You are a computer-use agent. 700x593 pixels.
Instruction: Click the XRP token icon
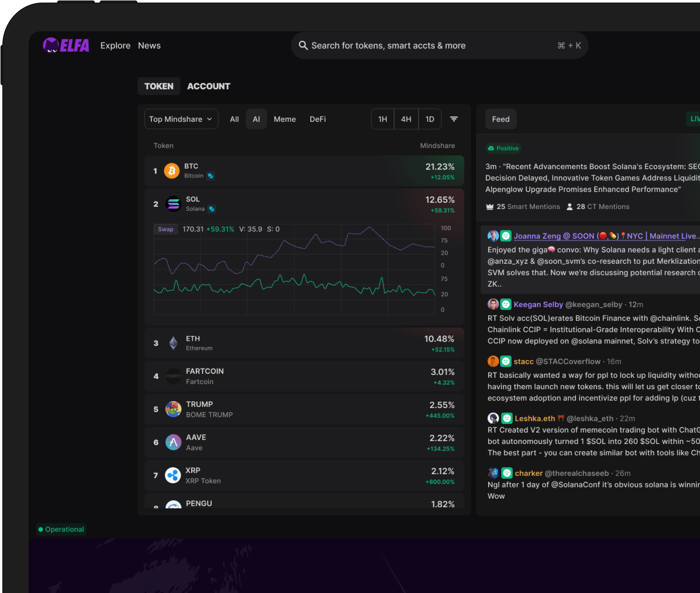(173, 475)
